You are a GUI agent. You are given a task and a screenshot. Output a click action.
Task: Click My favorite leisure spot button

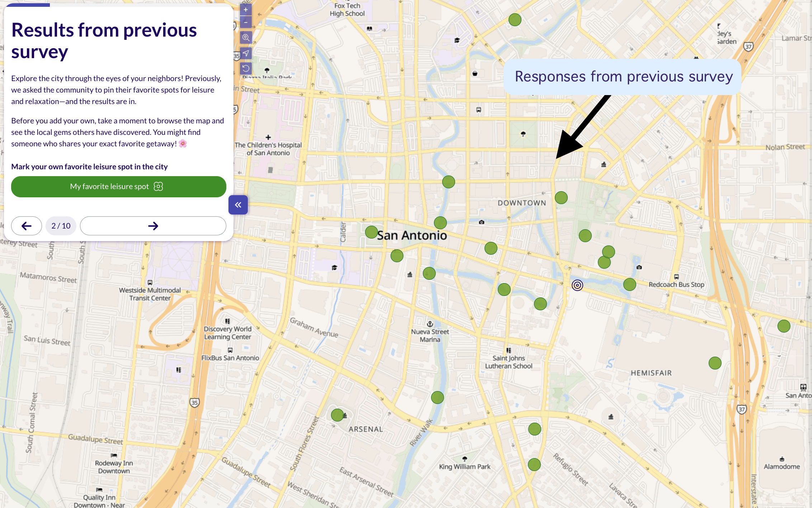point(119,187)
